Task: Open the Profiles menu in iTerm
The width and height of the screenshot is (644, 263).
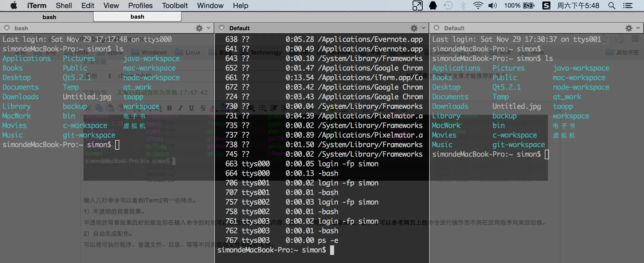Action: click(140, 6)
